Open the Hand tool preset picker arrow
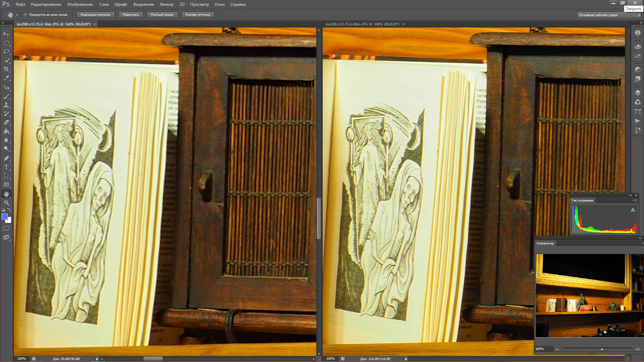This screenshot has width=644, height=362. click(x=17, y=15)
